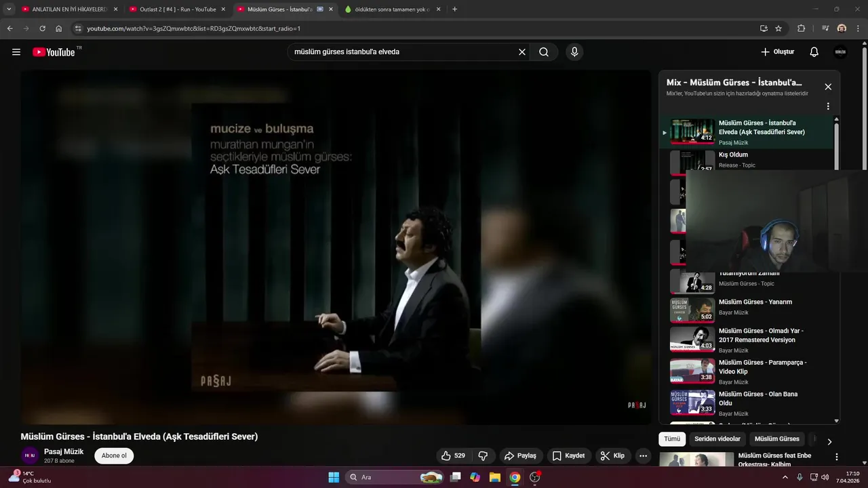The image size is (868, 488).
Task: Click the address bar URL
Action: 193,28
